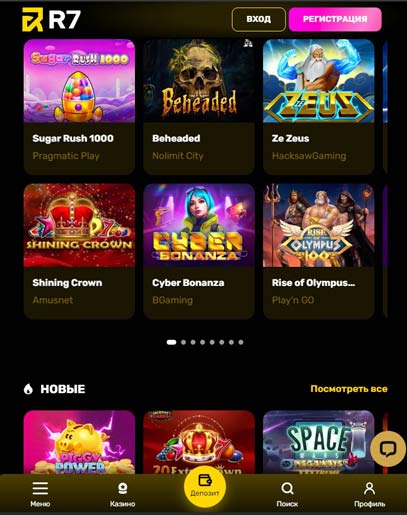Open Поиск magnifier icon

click(x=287, y=489)
